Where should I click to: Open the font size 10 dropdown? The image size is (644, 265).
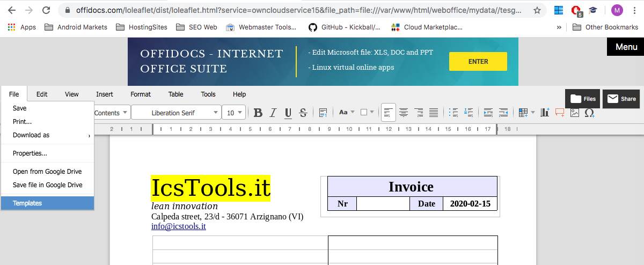pos(234,113)
